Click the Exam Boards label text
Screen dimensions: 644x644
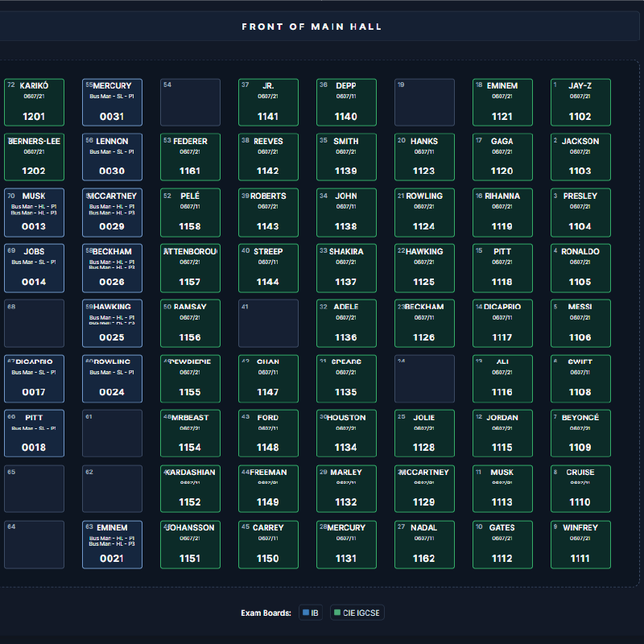tap(266, 613)
